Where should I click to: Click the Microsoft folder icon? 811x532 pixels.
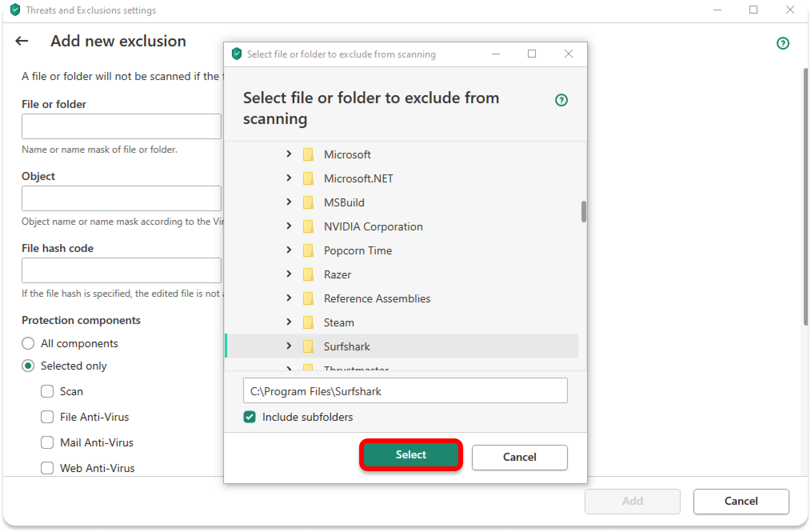pyautogui.click(x=308, y=154)
